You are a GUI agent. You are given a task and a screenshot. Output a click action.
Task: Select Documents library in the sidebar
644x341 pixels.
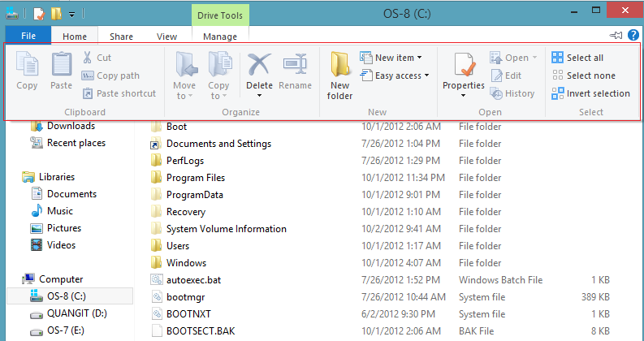(x=63, y=194)
